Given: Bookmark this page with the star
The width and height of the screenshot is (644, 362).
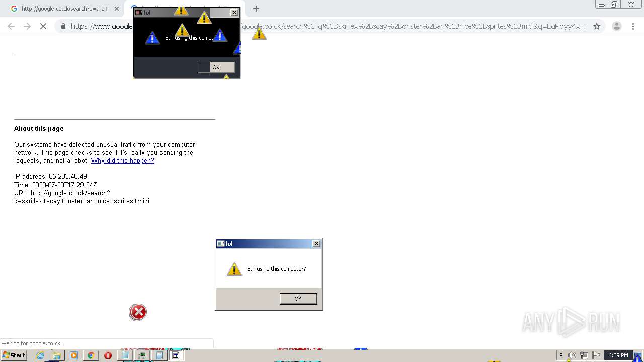Looking at the screenshot, I should (597, 26).
